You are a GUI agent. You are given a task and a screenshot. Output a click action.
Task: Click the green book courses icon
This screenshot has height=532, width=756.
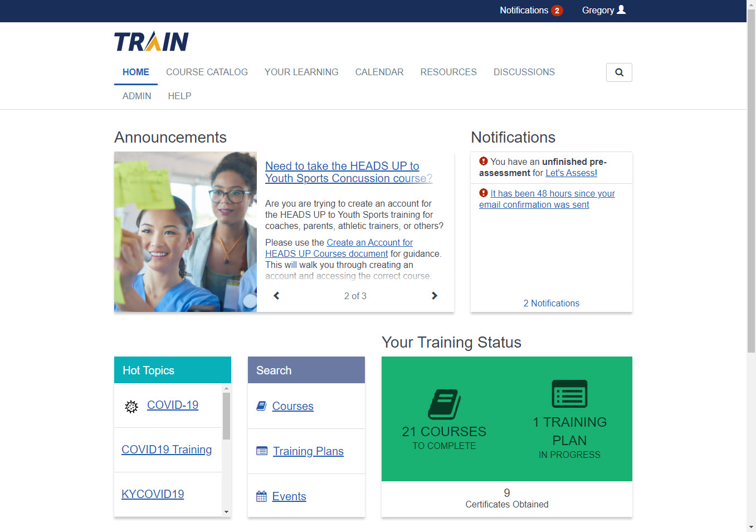(444, 404)
